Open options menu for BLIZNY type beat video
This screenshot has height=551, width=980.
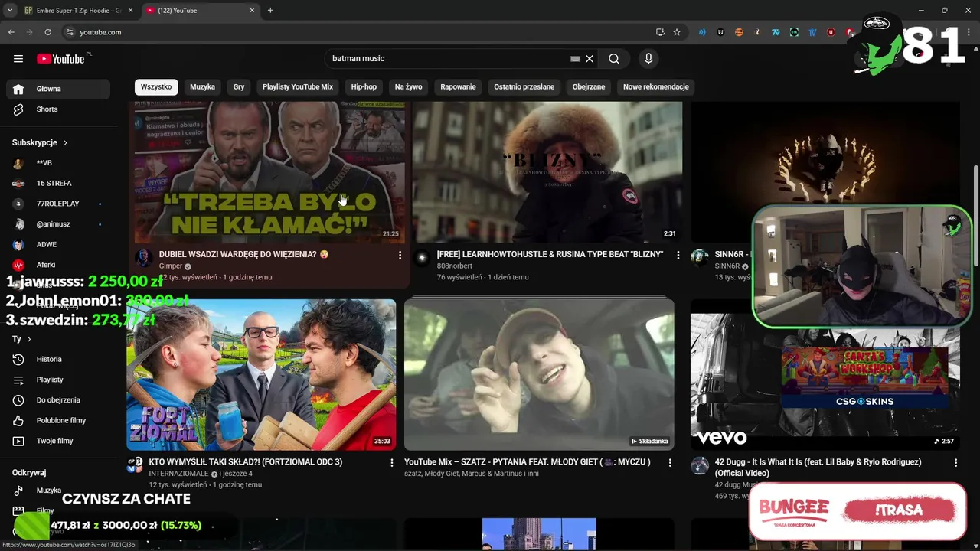tap(678, 255)
